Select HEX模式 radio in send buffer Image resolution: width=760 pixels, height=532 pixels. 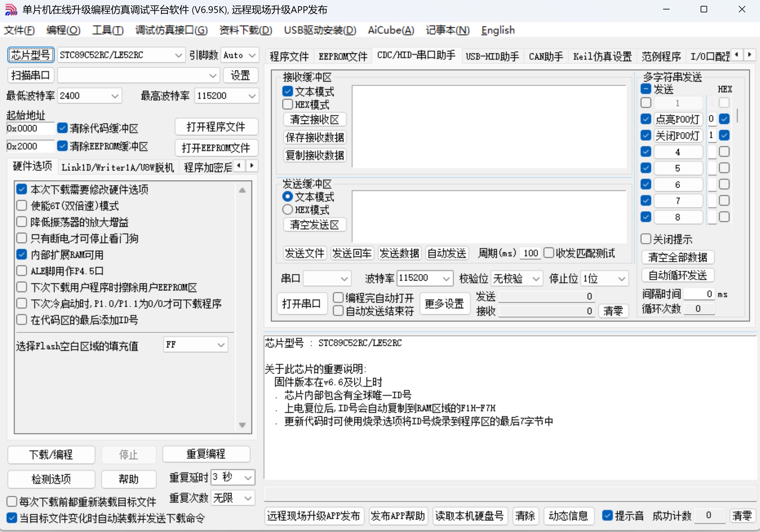coord(287,209)
